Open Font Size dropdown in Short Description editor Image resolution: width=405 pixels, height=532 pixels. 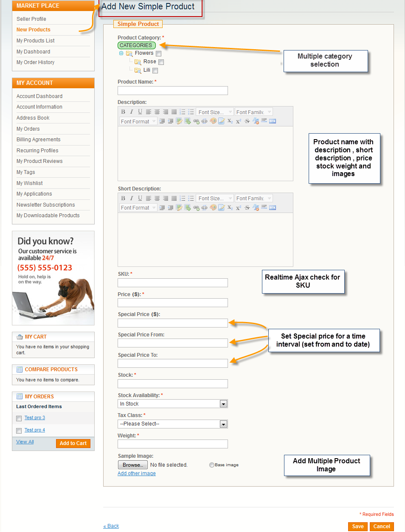tap(215, 198)
